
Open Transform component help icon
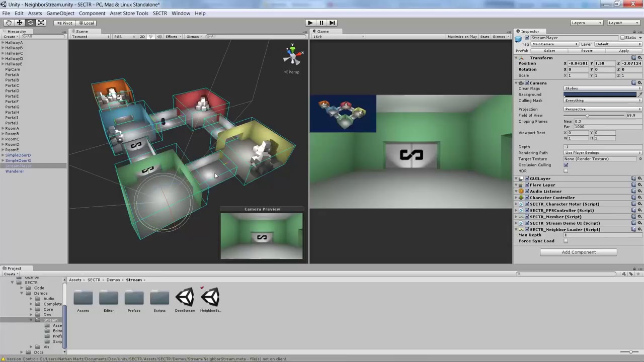tap(634, 58)
